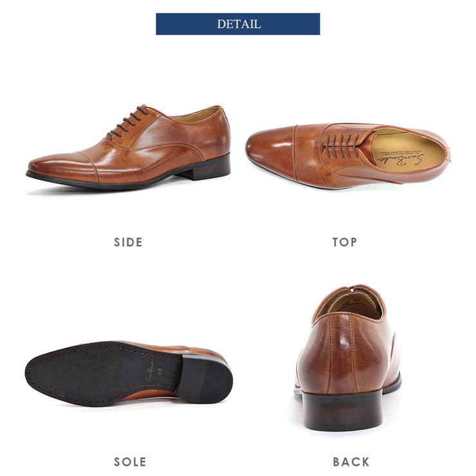Select the top view shoe image
476x476 pixels.
pos(348,156)
